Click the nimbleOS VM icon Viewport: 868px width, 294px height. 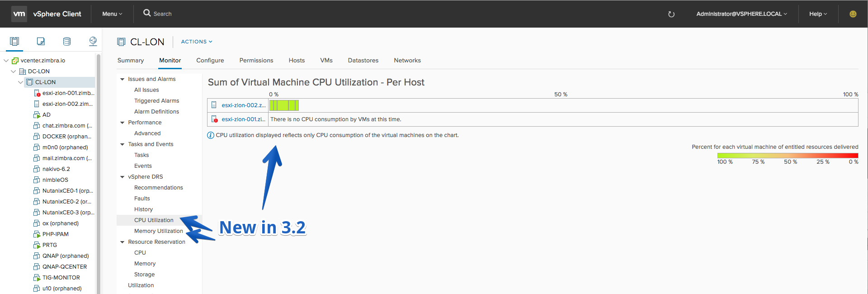(x=37, y=180)
